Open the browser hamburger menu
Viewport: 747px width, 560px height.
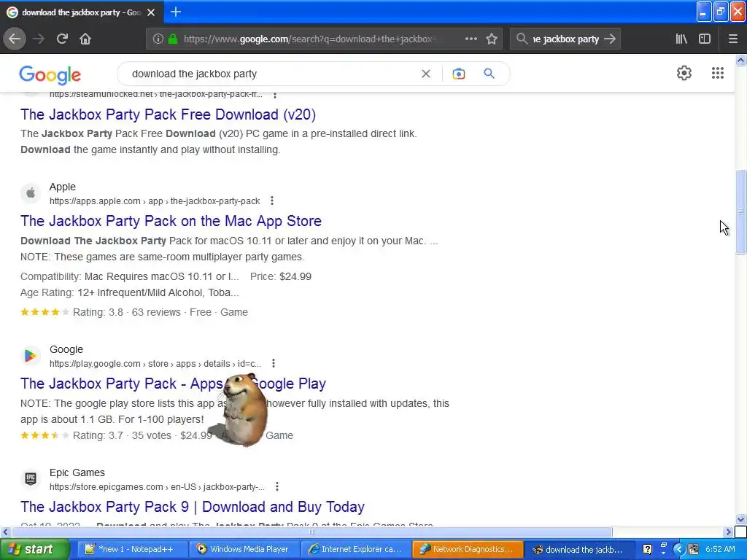click(x=733, y=39)
